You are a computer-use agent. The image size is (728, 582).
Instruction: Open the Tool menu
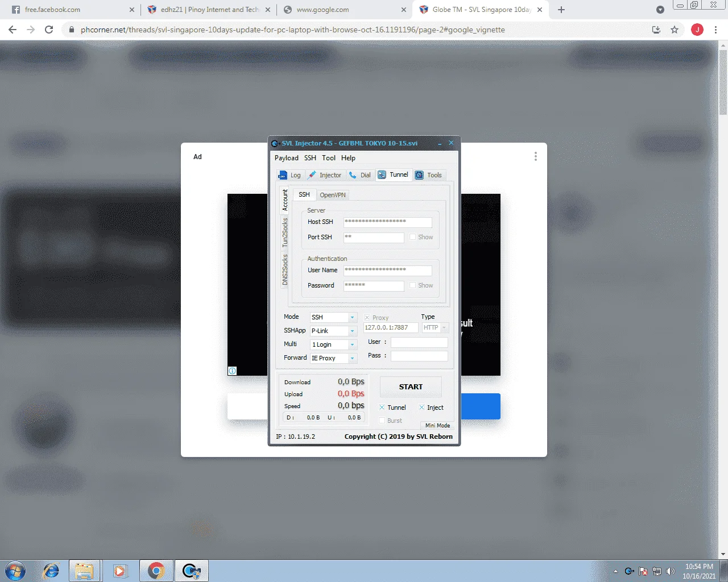click(329, 158)
